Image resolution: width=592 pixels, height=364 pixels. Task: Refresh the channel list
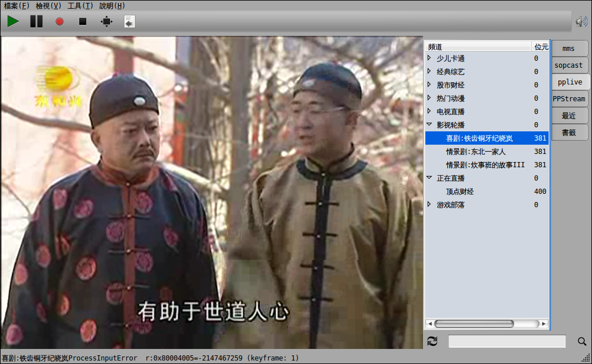[432, 341]
